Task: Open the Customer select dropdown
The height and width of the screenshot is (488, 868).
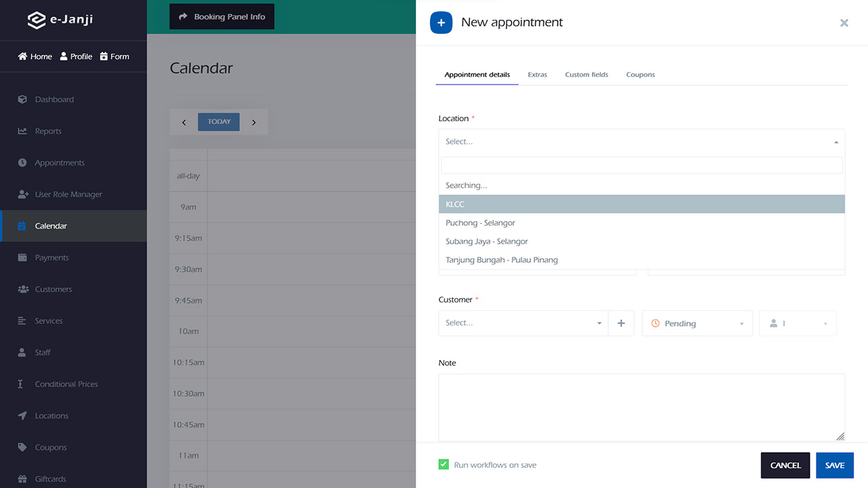Action: coord(523,323)
